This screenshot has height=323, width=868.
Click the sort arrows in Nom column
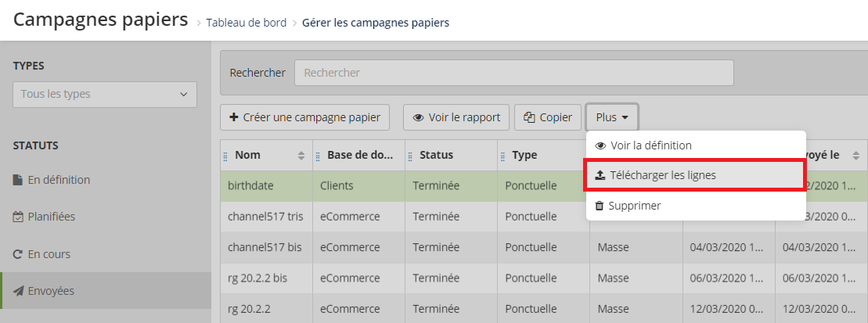point(301,156)
